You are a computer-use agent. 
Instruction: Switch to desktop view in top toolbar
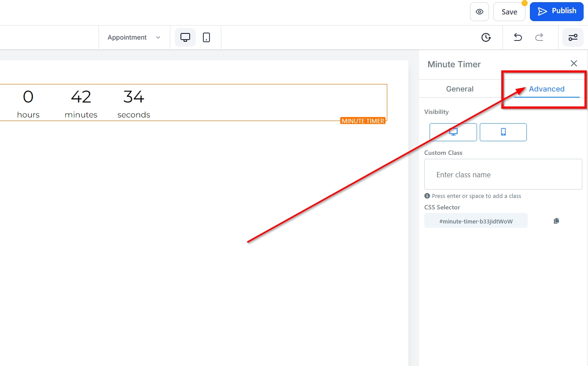pyautogui.click(x=185, y=37)
